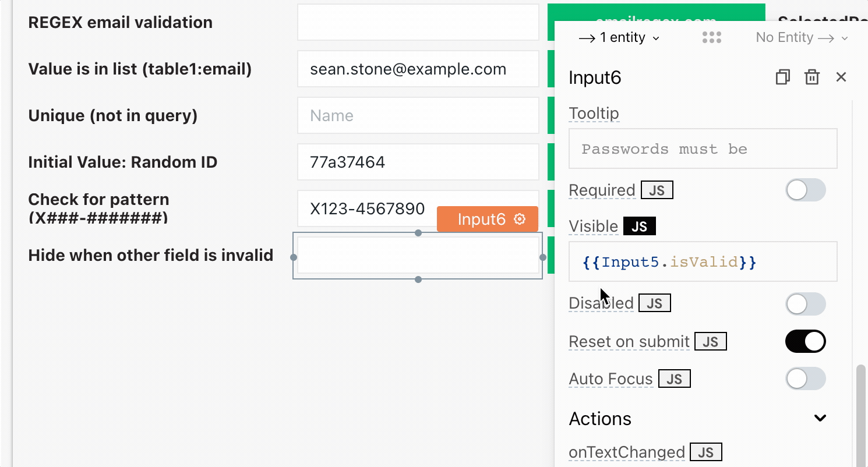
Task: Click the JS button beside Disabled
Action: point(654,303)
